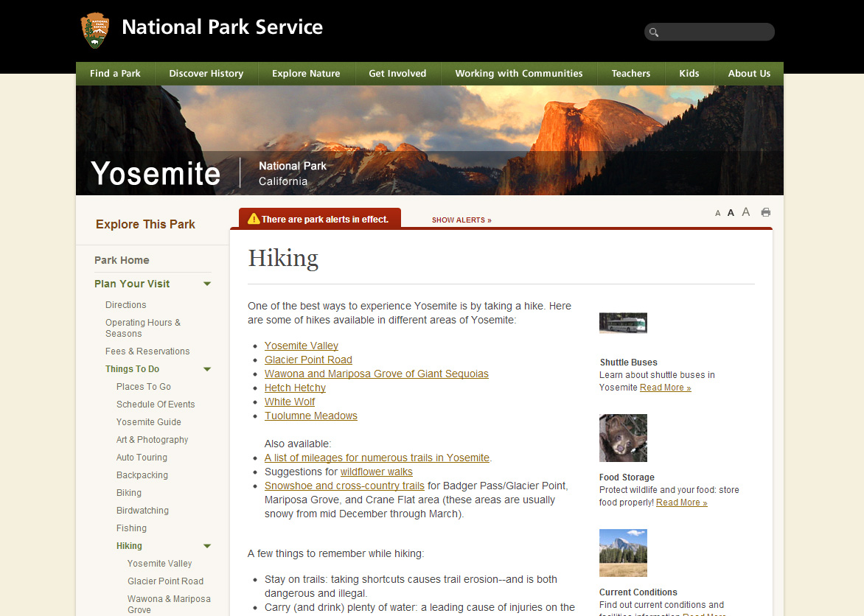Select the largest text size A

pyautogui.click(x=746, y=212)
